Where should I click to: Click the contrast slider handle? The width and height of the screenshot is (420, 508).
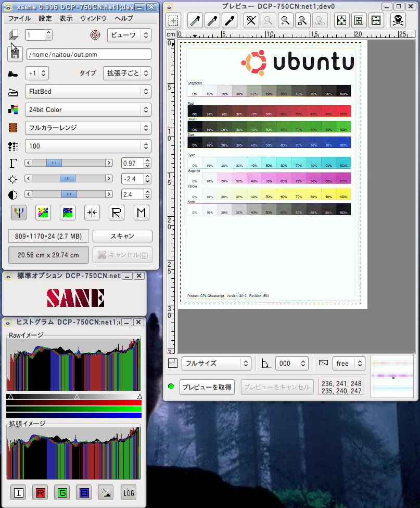(x=69, y=194)
